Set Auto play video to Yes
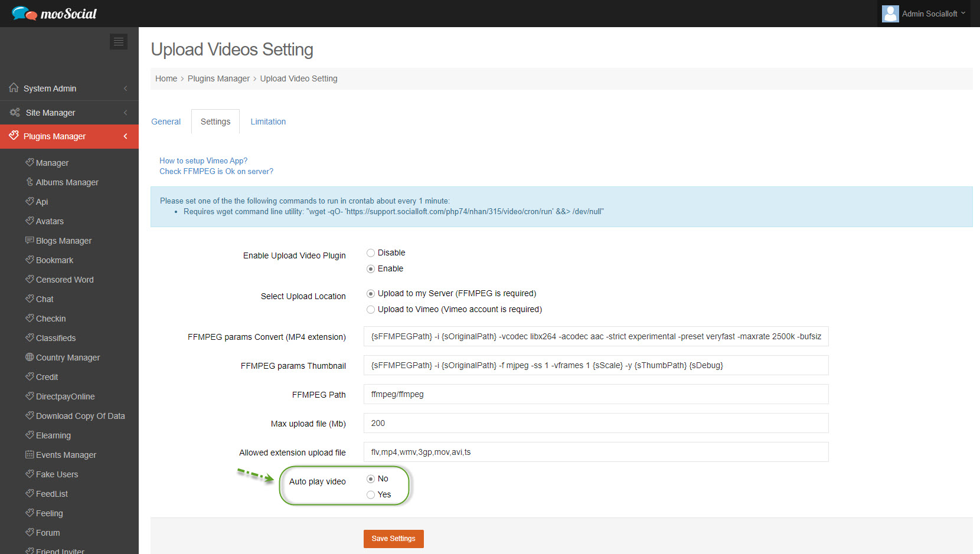980x554 pixels. click(371, 494)
